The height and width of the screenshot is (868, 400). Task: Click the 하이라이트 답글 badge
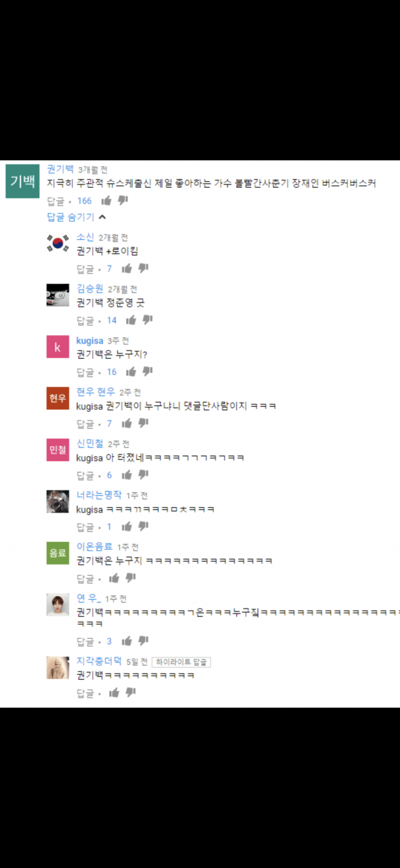pyautogui.click(x=182, y=662)
